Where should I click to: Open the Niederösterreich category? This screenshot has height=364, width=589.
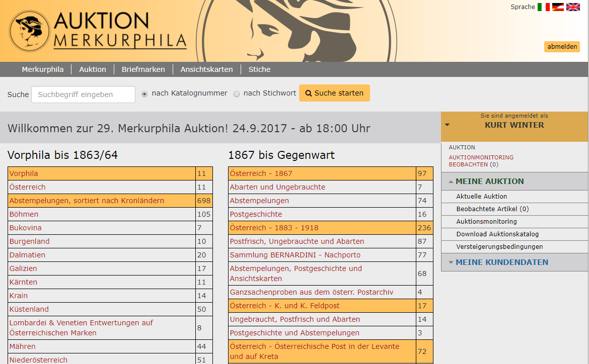point(38,360)
